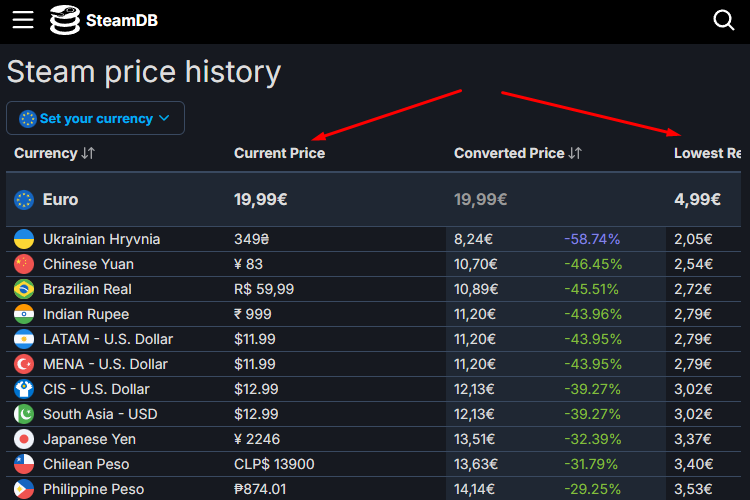Click the -29.25% difference value
The image size is (750, 500).
click(x=593, y=489)
